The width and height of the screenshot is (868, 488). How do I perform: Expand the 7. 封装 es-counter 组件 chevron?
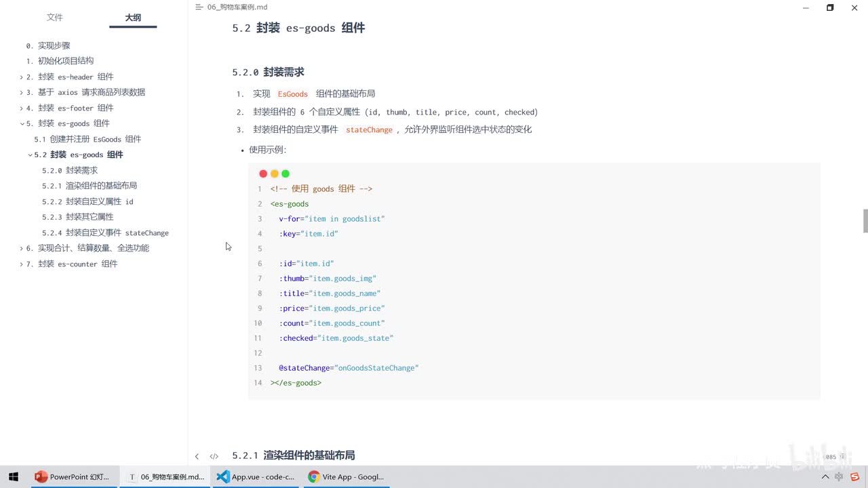click(x=22, y=264)
